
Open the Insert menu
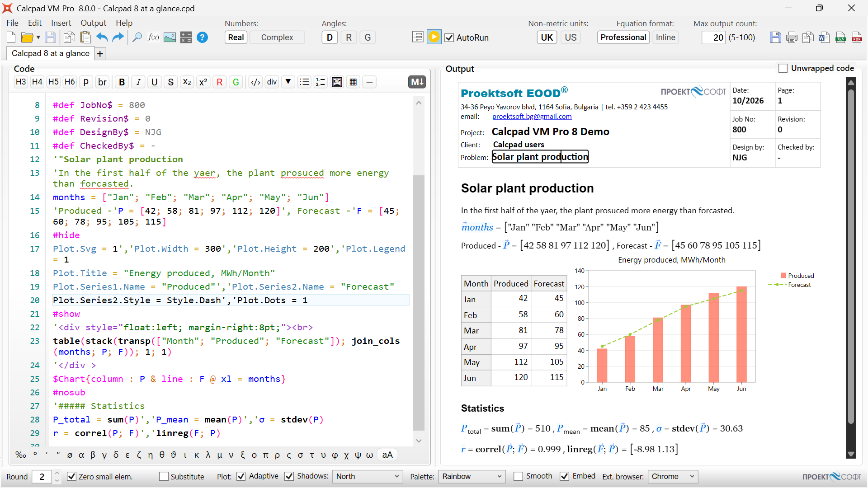pyautogui.click(x=61, y=23)
